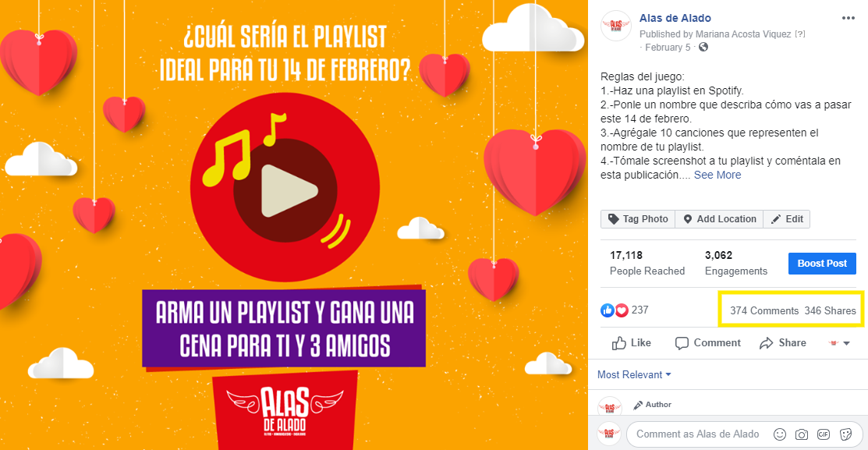Open the emoji picker in comment box
Screen dimensions: 868x450
click(779, 434)
